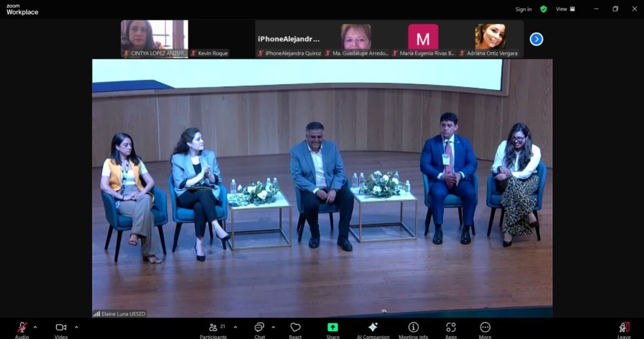Expand audio options arrow next to Audio
644x339 pixels.
click(35, 327)
